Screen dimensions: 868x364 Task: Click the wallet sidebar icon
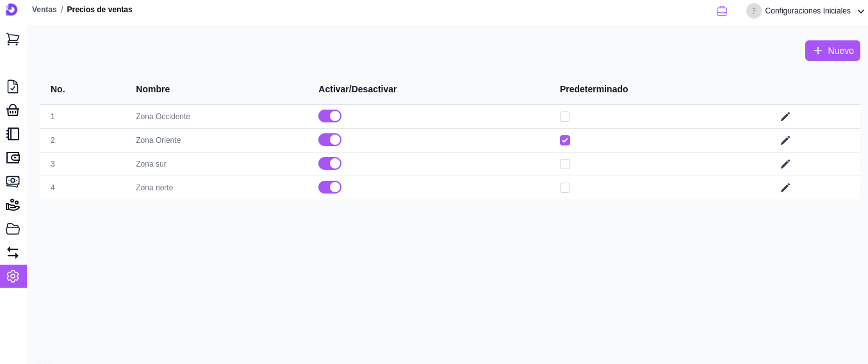[x=13, y=158]
